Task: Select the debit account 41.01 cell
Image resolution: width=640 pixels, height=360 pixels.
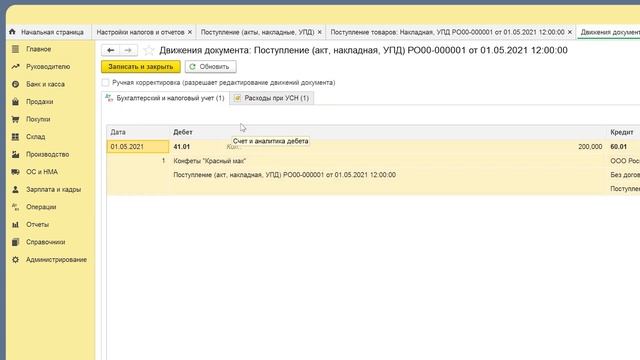Action: pos(182,147)
